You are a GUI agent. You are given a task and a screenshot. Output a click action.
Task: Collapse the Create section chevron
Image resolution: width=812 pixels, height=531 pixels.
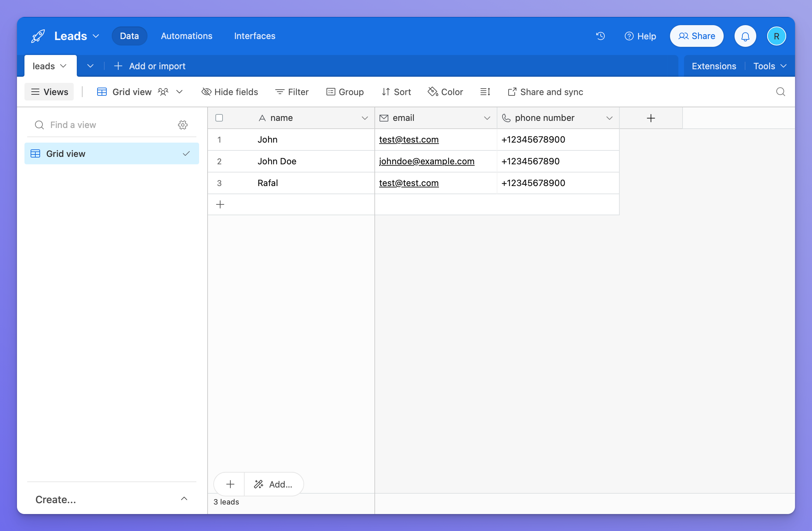tap(184, 499)
